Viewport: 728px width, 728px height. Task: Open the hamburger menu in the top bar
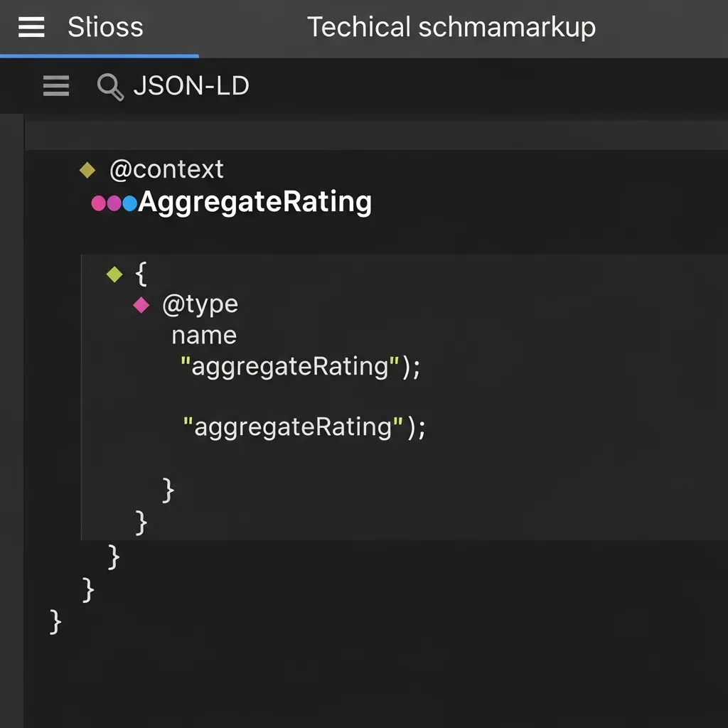click(x=30, y=27)
